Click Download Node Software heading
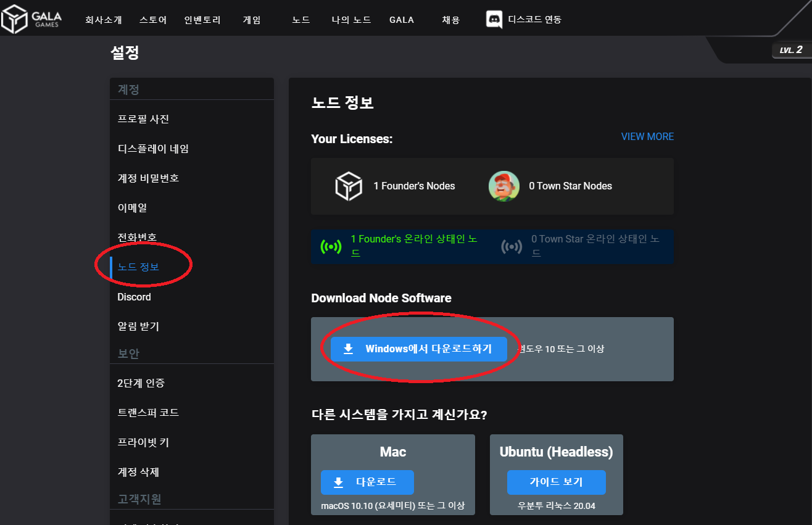Viewport: 812px width, 525px height. click(x=381, y=298)
